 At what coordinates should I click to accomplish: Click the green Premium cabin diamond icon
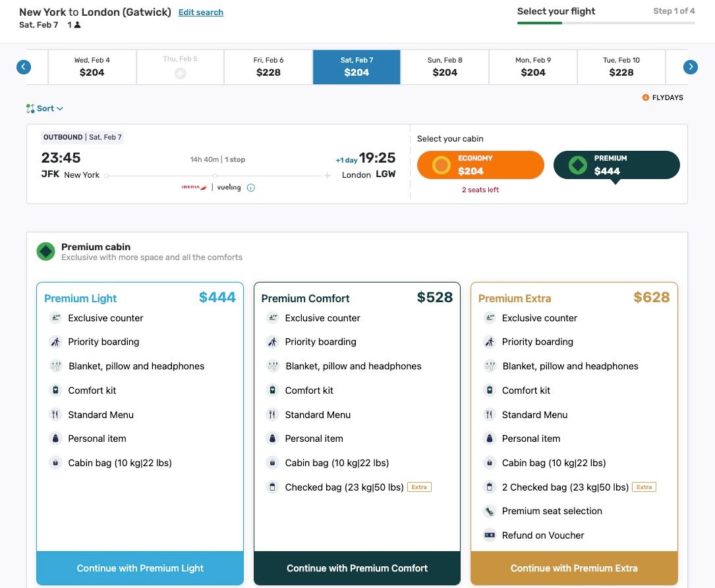point(45,252)
